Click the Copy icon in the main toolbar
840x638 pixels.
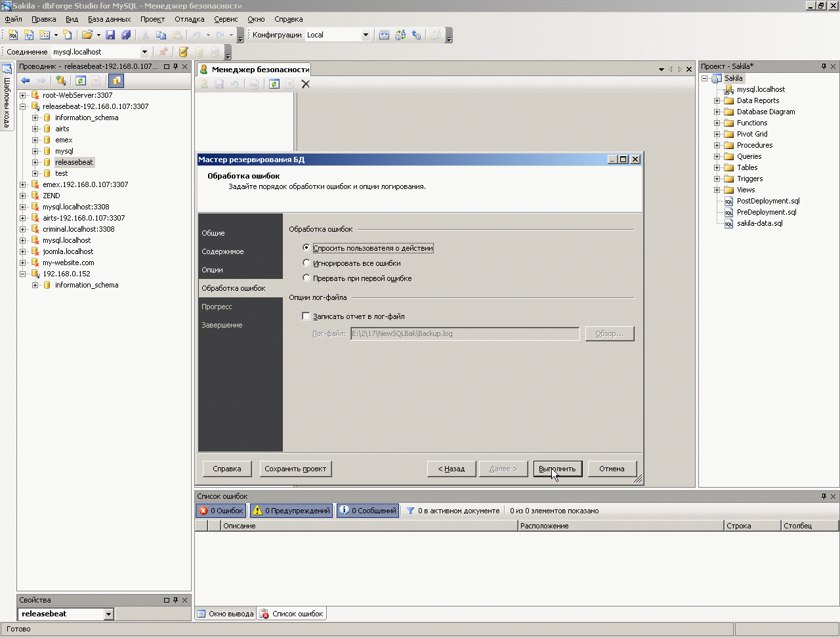pos(161,35)
